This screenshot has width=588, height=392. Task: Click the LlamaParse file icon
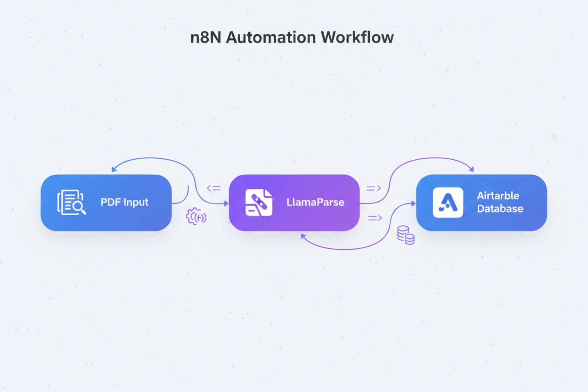pos(259,203)
